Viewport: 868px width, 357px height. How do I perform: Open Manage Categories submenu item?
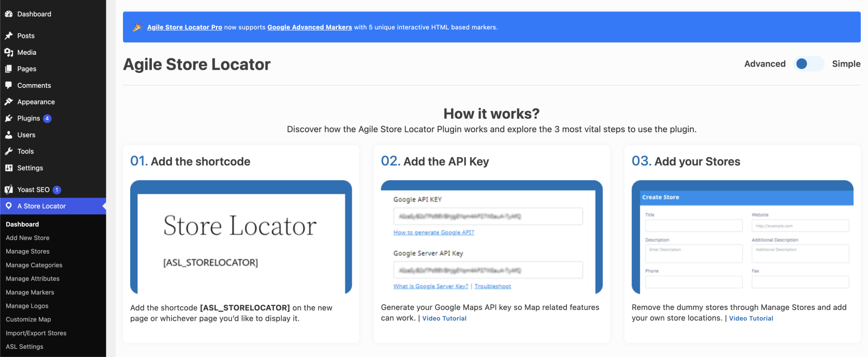tap(34, 265)
